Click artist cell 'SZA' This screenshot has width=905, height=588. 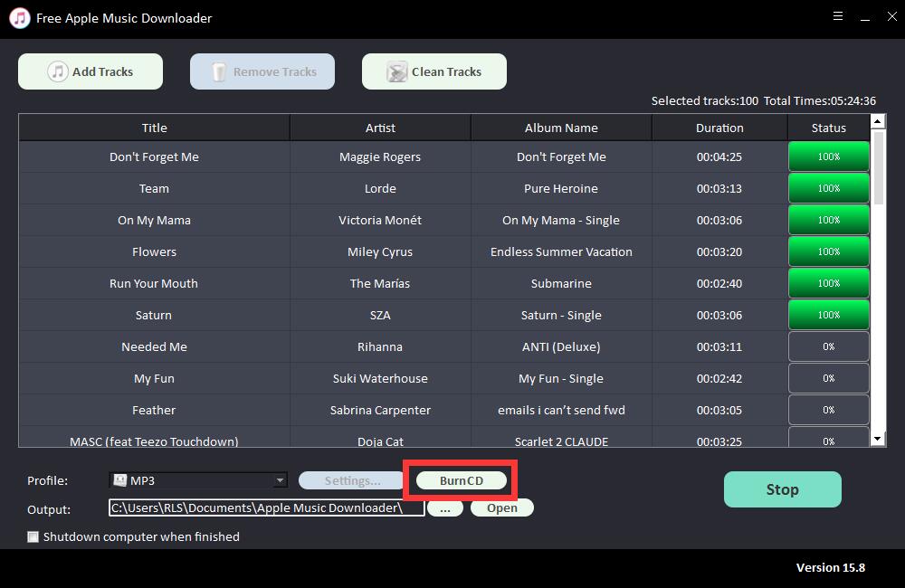pyautogui.click(x=380, y=316)
